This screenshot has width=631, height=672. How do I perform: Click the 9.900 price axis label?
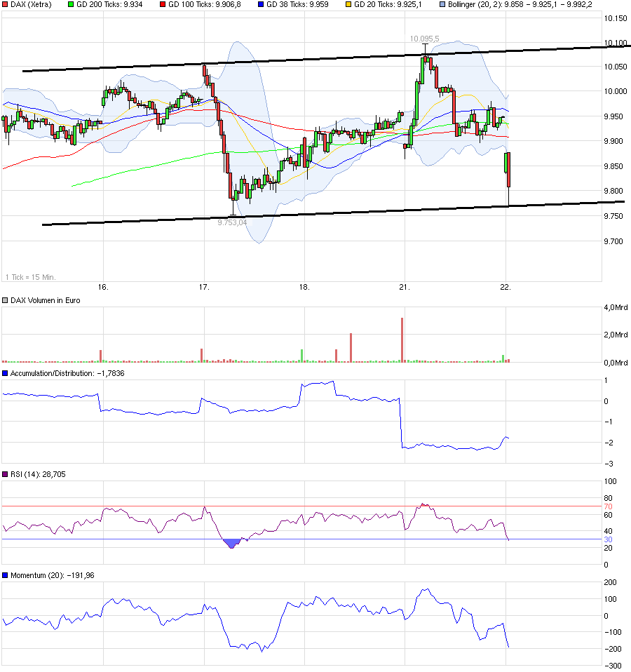click(613, 141)
